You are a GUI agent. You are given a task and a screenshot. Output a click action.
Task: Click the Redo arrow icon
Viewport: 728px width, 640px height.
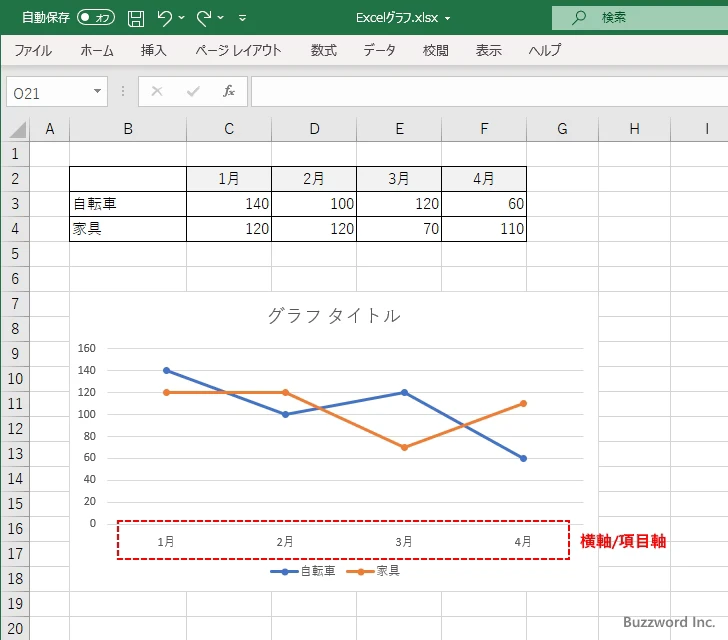(204, 18)
